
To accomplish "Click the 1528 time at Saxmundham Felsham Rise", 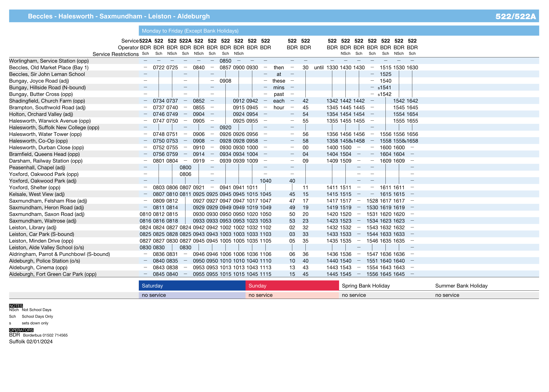I will coord(372,201).
